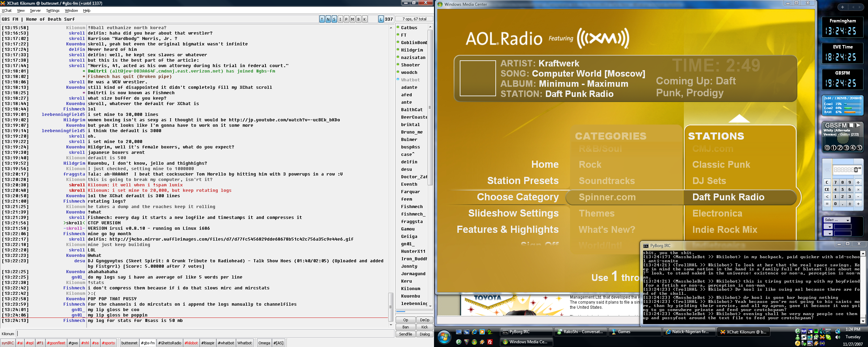Toggle the S secret channel mode
This screenshot has height=347, width=868.
(334, 19)
